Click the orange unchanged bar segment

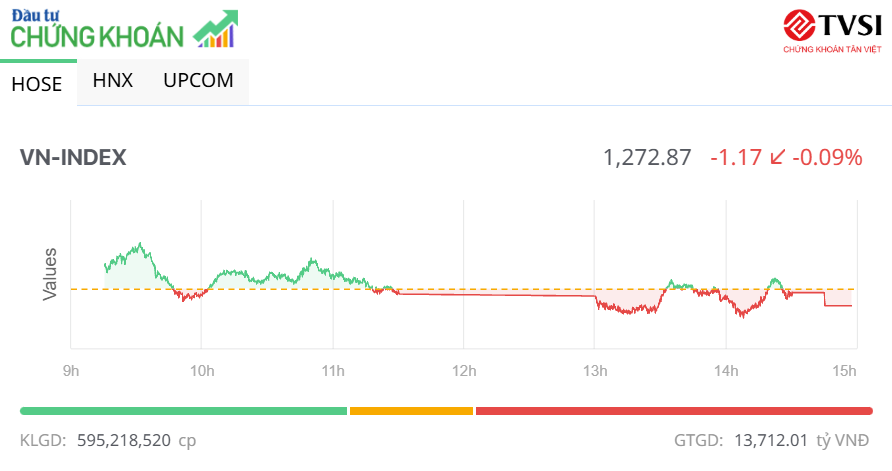pos(411,410)
